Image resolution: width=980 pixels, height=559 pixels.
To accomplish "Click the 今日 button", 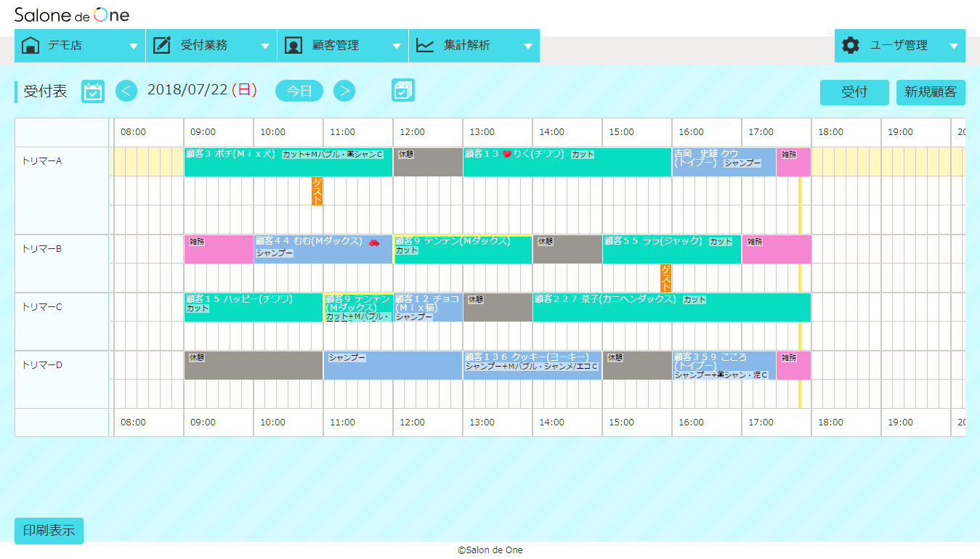I will [x=299, y=91].
